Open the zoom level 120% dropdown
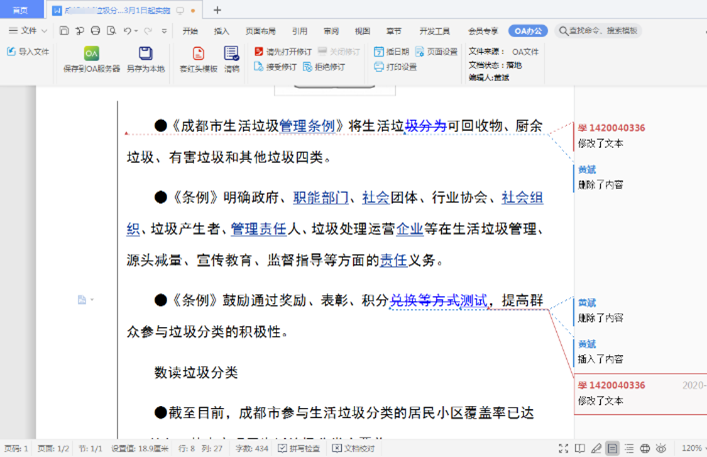This screenshot has width=707, height=457. (692, 449)
